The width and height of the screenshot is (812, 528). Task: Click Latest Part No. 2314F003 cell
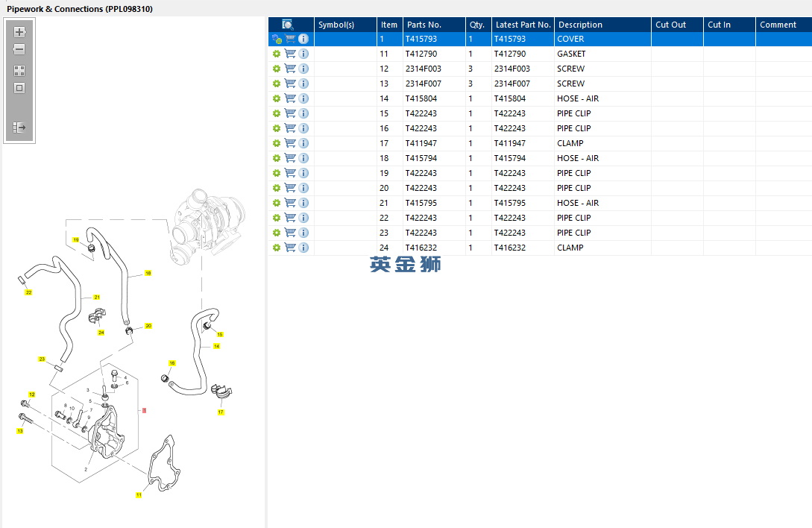pos(523,69)
